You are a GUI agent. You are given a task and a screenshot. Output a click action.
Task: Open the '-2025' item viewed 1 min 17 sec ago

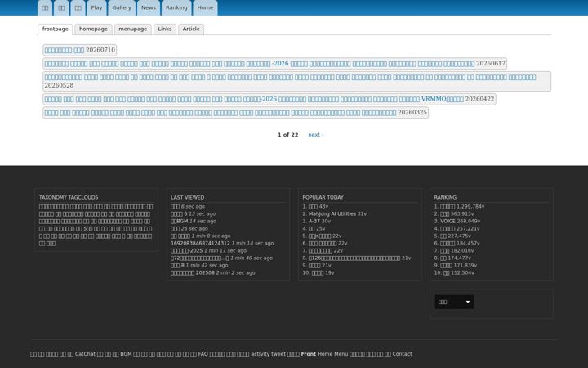click(x=186, y=250)
